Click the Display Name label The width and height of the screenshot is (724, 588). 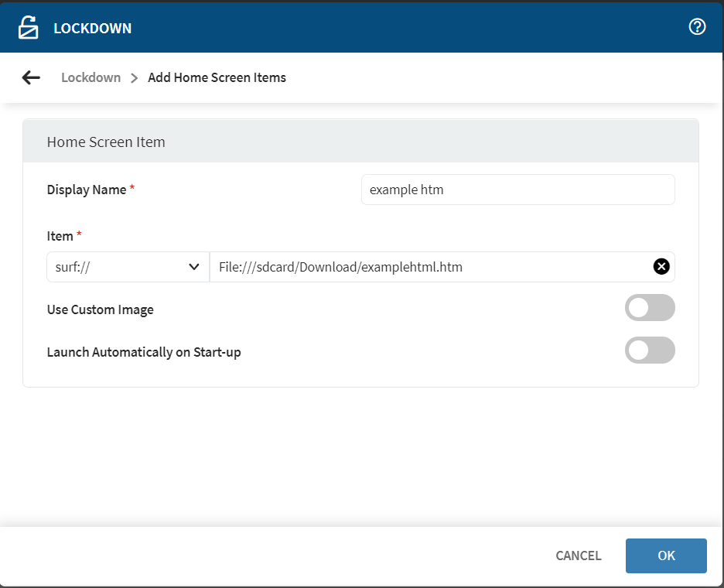click(87, 190)
